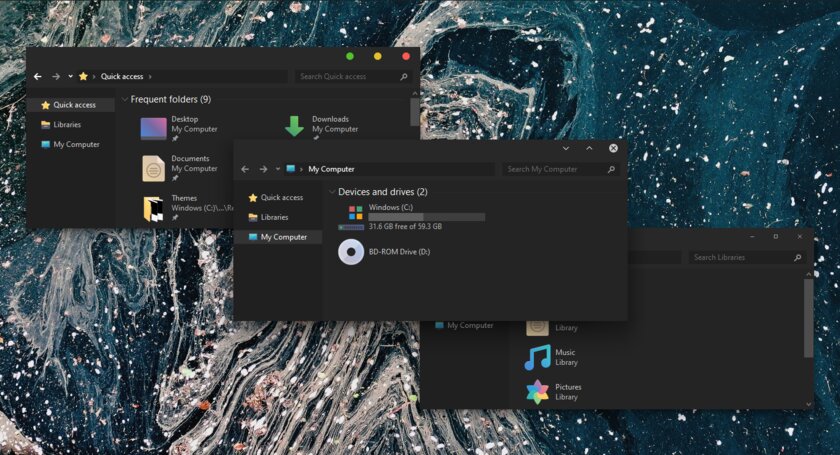840x455 pixels.
Task: Click the search magnifier in Quick access window
Action: [x=405, y=76]
